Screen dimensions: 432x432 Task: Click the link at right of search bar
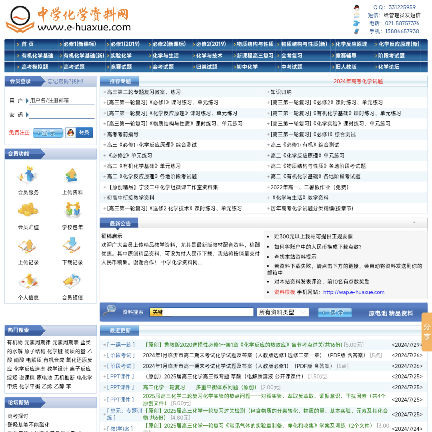pos(390,313)
